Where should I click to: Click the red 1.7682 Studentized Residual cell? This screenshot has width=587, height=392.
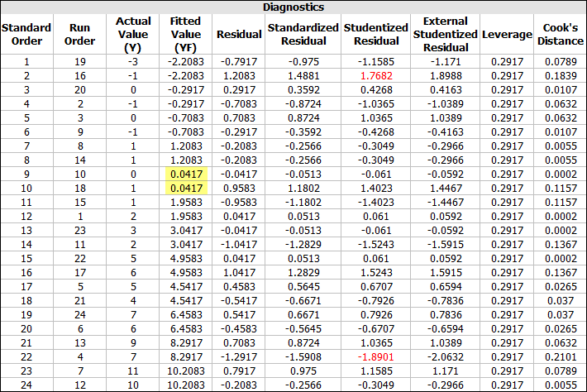pyautogui.click(x=370, y=75)
